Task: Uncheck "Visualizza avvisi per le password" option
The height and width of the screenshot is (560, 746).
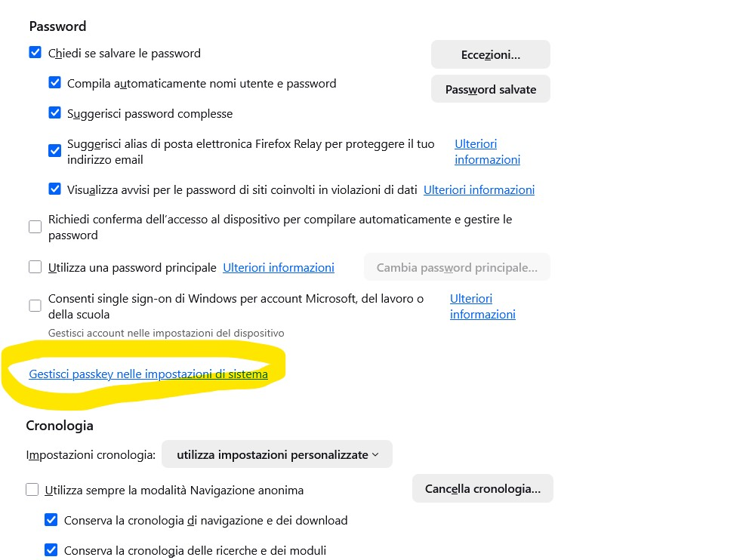Action: [54, 189]
